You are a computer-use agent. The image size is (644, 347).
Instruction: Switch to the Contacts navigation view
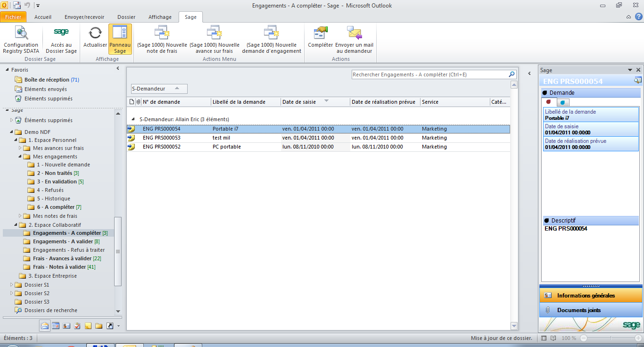click(x=66, y=325)
